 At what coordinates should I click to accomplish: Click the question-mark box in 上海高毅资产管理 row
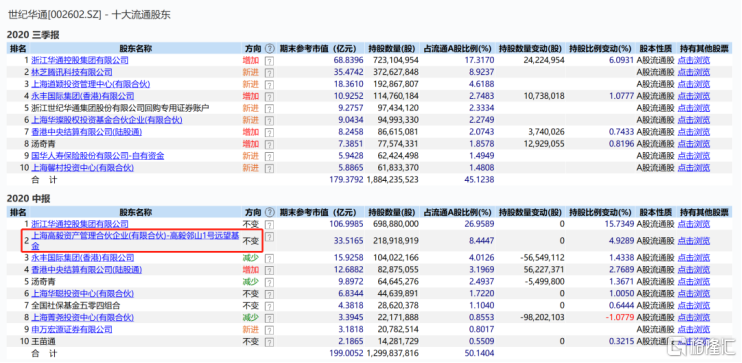(x=269, y=236)
